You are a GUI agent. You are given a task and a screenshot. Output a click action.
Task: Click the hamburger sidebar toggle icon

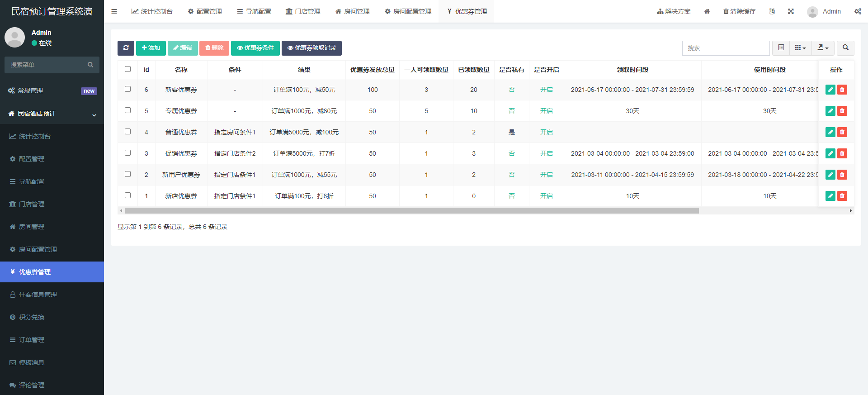pyautogui.click(x=114, y=11)
